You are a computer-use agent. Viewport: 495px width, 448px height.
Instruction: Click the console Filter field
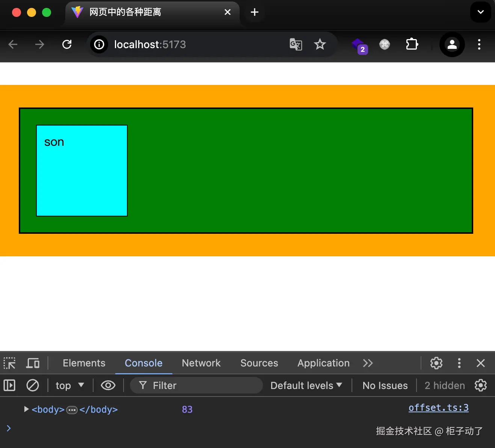pos(196,386)
